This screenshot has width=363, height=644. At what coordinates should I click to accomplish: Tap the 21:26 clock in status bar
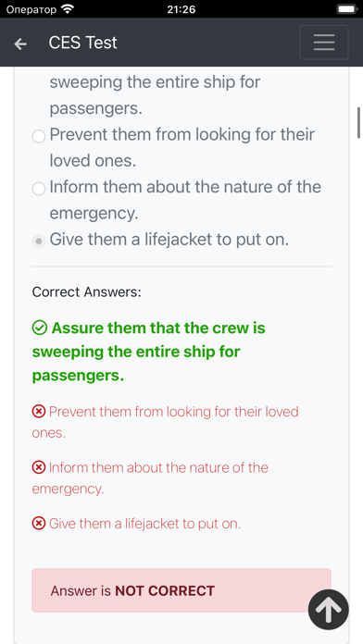[x=181, y=9]
